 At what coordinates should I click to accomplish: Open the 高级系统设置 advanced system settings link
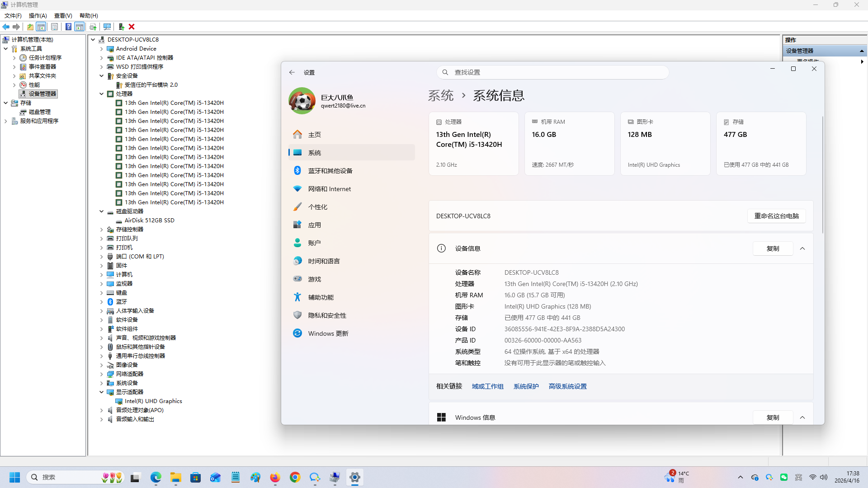(567, 386)
